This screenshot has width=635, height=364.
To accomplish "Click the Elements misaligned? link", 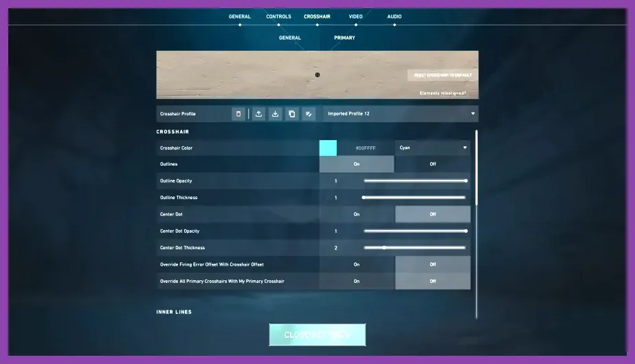I will (443, 93).
